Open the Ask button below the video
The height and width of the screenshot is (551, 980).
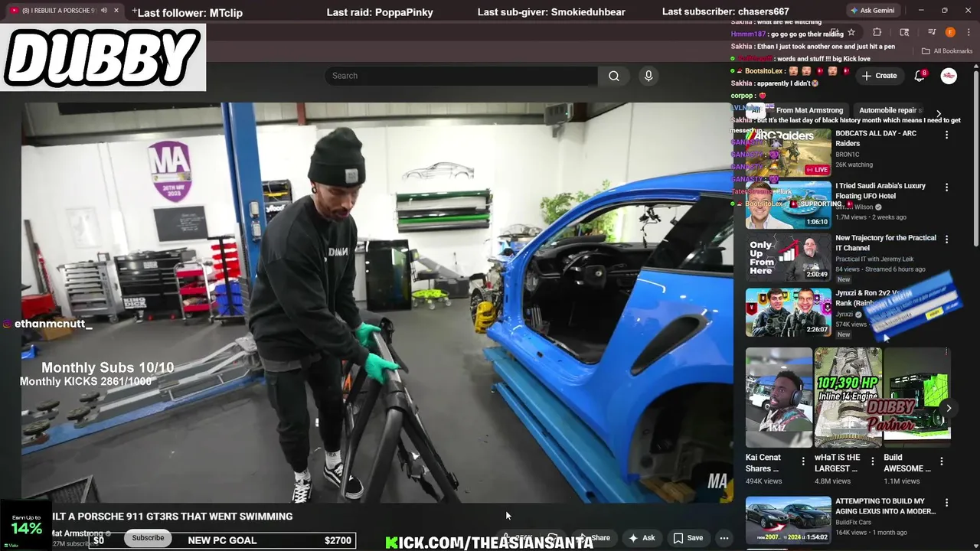tap(642, 538)
